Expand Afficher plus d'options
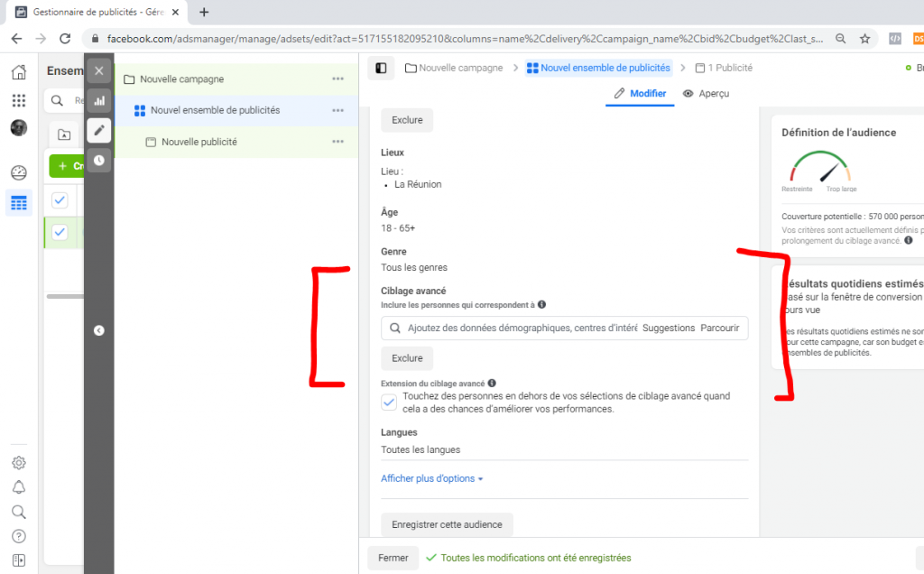Screen dimensions: 924x574 point(431,478)
